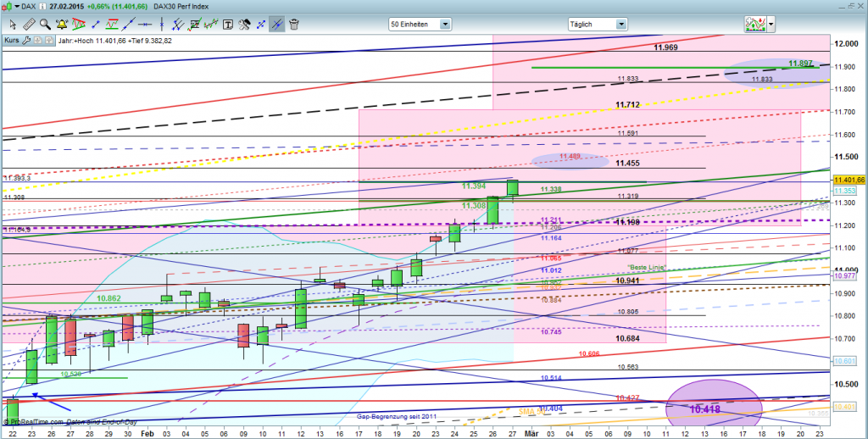The image size is (868, 439).
Task: Click the 10.401 axis price tag
Action: 843,406
